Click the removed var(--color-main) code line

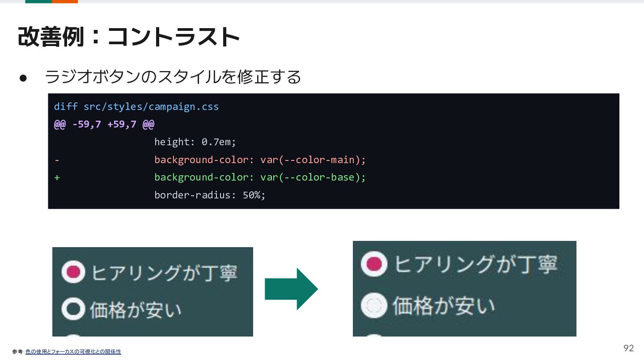(x=260, y=160)
